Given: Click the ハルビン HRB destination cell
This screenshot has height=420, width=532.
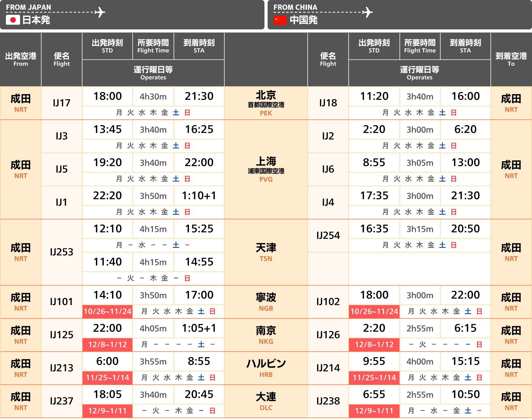Looking at the screenshot, I should click(266, 368).
